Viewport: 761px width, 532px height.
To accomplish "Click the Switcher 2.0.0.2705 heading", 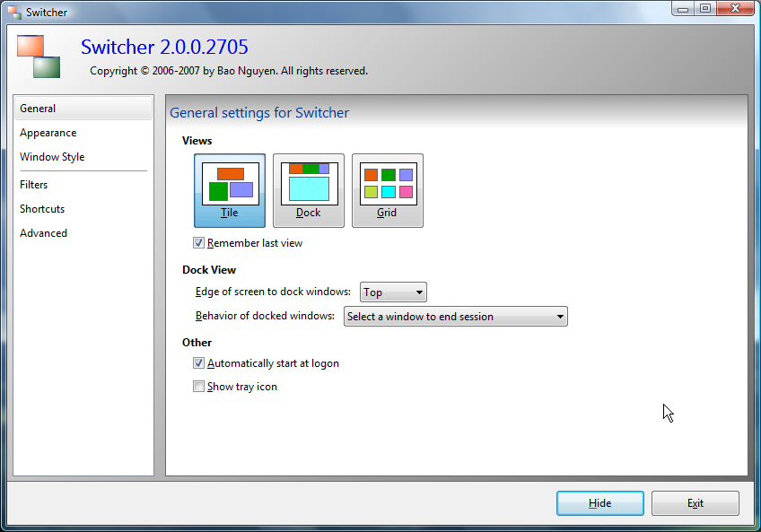I will (x=164, y=47).
